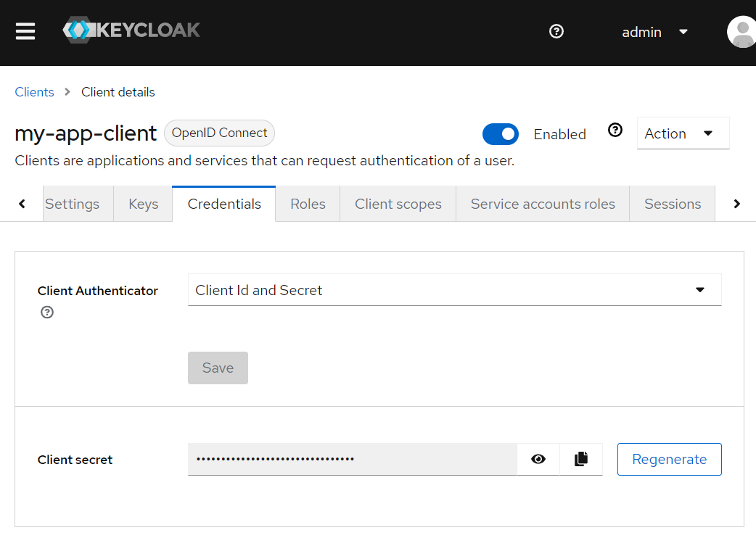Navigate back via the Clients breadcrumb link
This screenshot has height=538, width=756.
(34, 92)
